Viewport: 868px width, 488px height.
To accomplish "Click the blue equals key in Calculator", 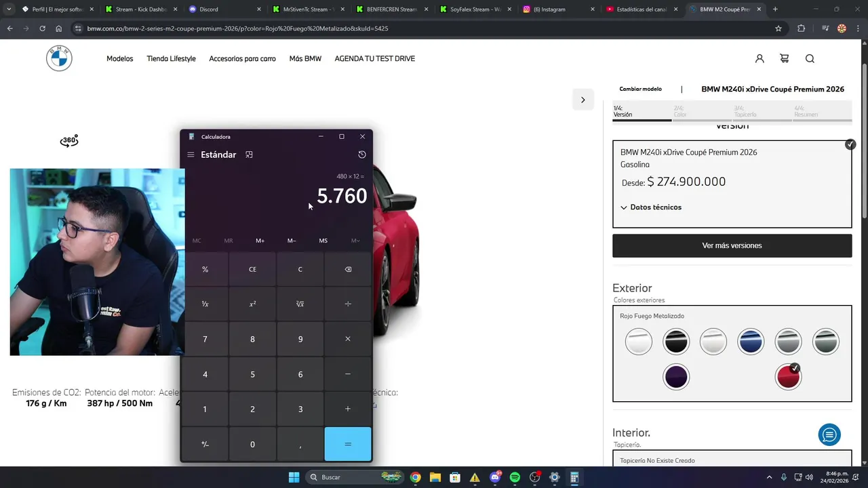I will 348,444.
